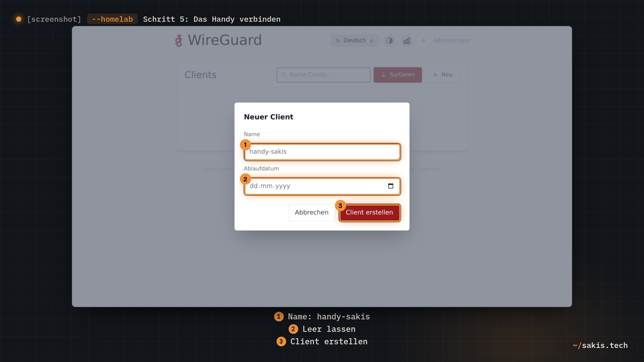The width and height of the screenshot is (644, 362).
Task: Open the Deutsch language dropdown
Action: click(x=355, y=41)
